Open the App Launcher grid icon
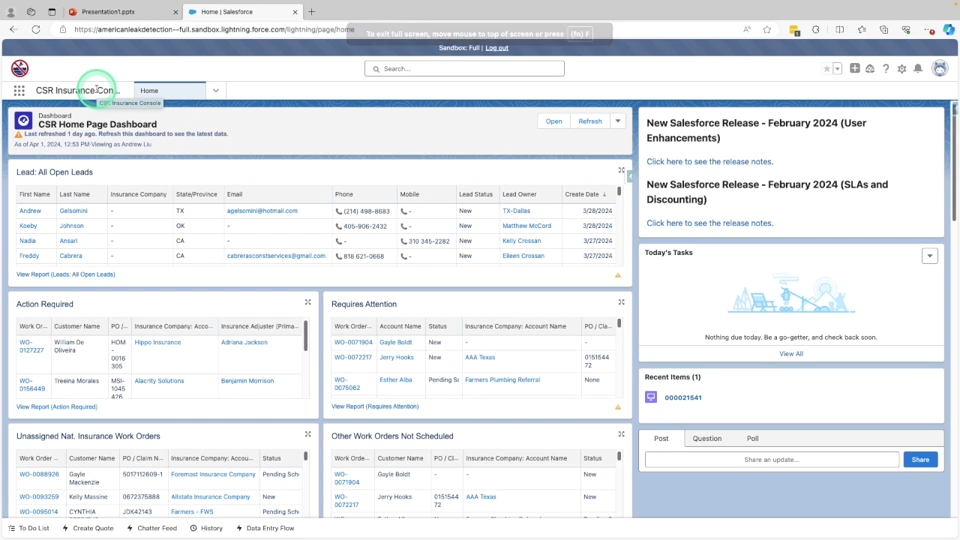 [x=19, y=90]
